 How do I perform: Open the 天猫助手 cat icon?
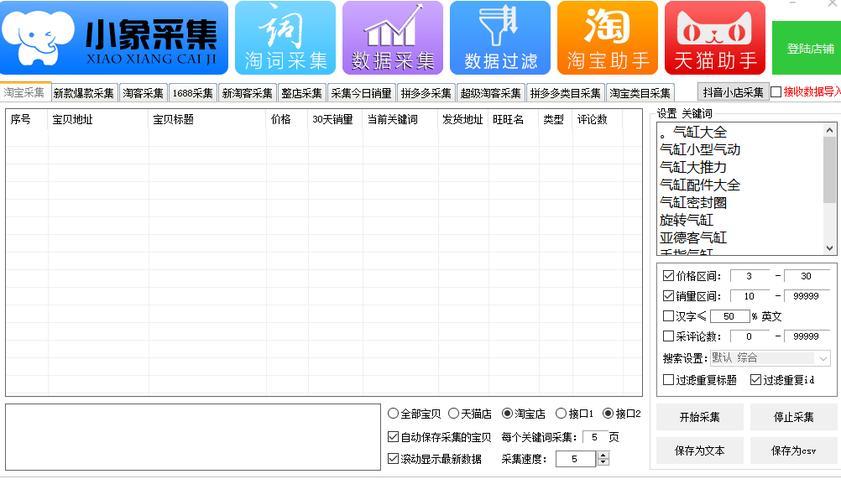715,38
